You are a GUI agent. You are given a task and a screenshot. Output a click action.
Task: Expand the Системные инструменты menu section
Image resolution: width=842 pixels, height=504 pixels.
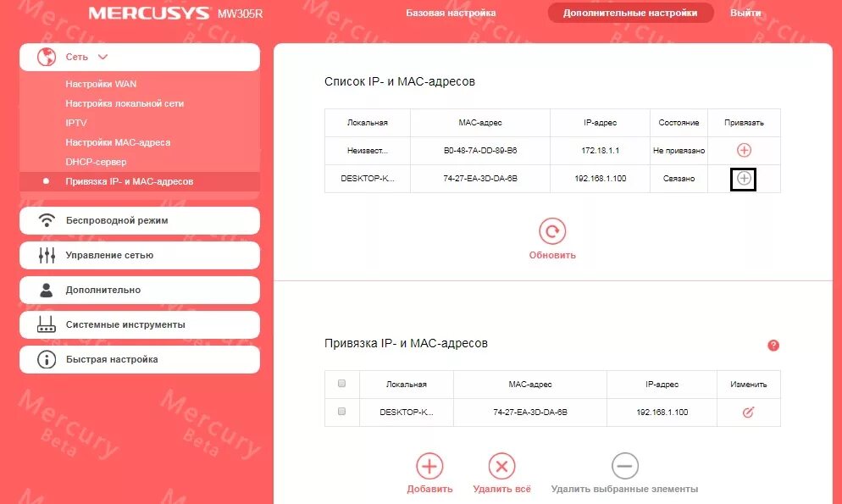tap(140, 324)
